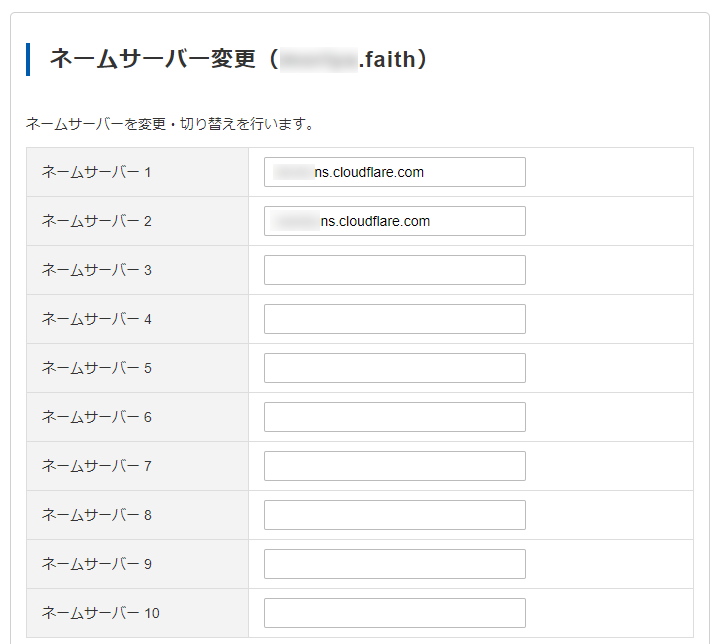Click the ネームサーバー 8 label text
Image resolution: width=724 pixels, height=644 pixels.
coord(96,515)
